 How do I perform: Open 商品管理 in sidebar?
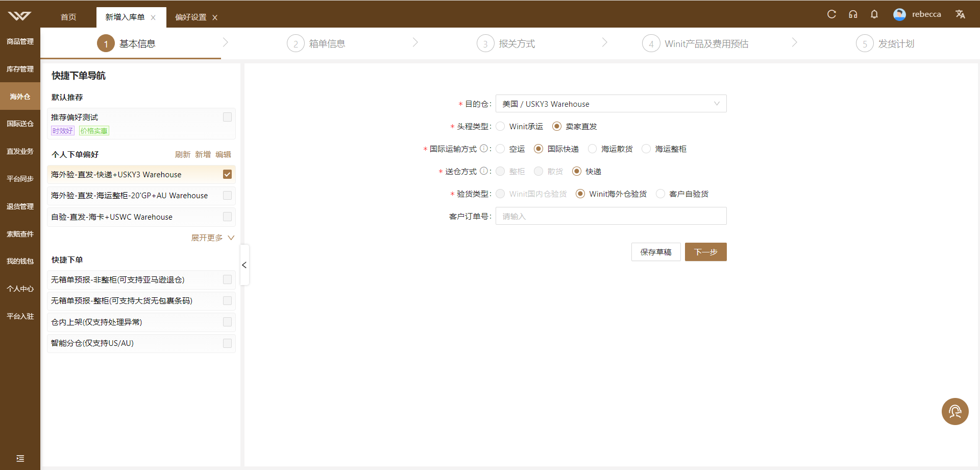point(20,41)
